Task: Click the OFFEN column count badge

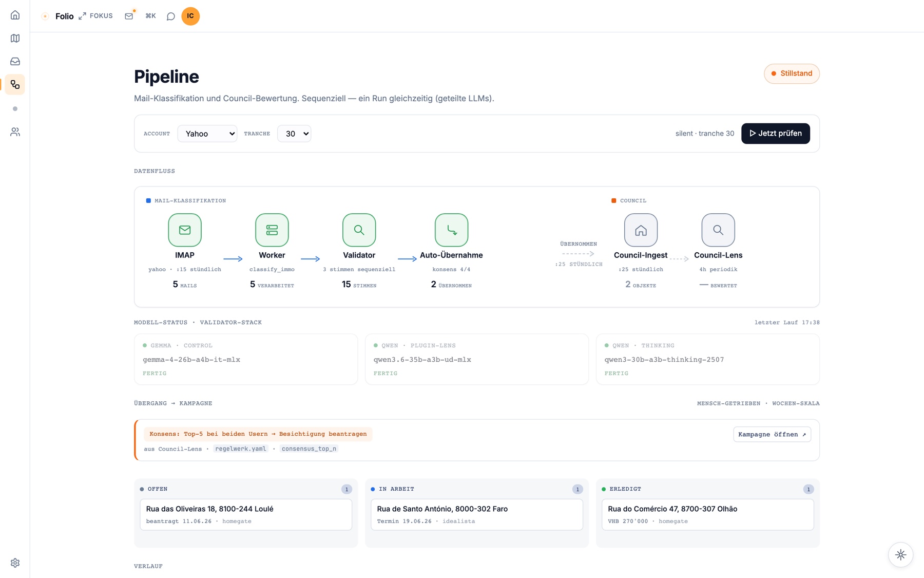Action: coord(347,489)
